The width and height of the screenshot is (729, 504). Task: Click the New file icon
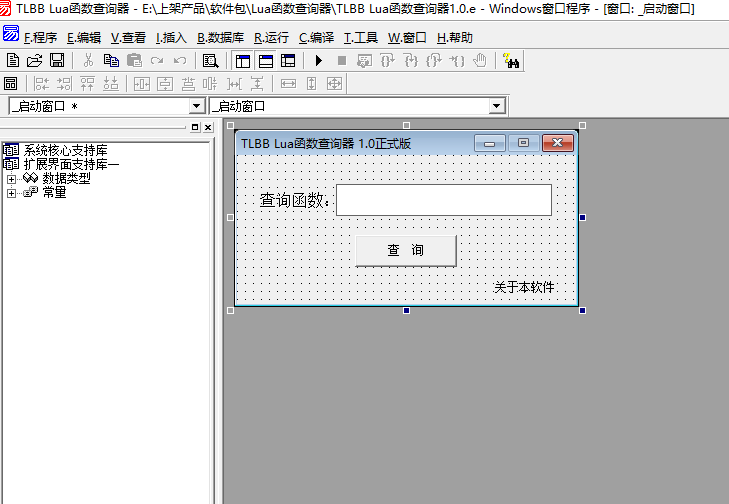(x=13, y=61)
